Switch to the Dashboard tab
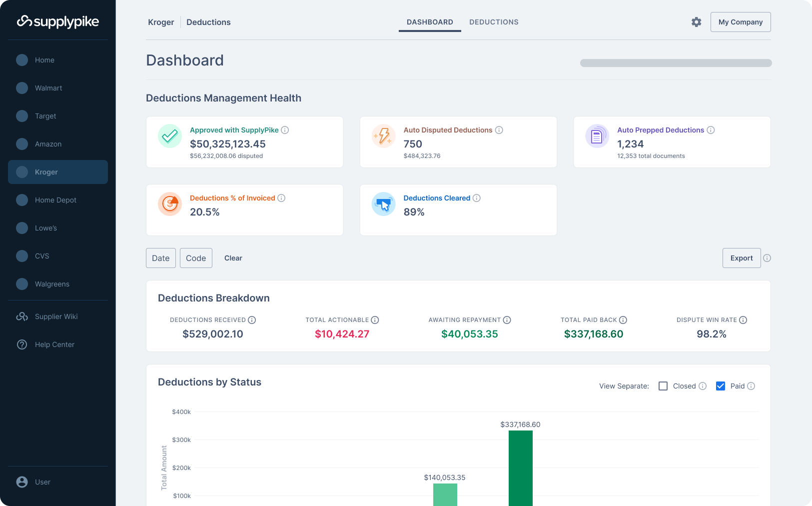Viewport: 812px width, 506px height. 430,22
